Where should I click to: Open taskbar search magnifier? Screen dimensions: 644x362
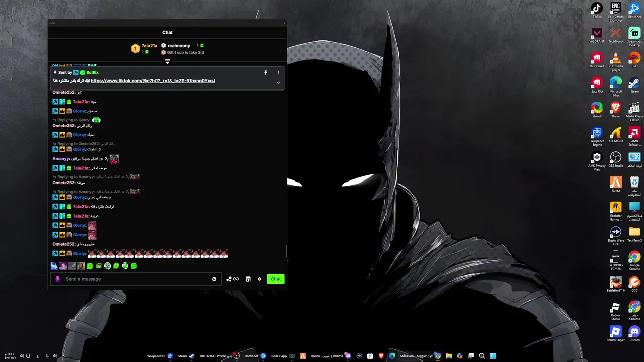coord(482,356)
